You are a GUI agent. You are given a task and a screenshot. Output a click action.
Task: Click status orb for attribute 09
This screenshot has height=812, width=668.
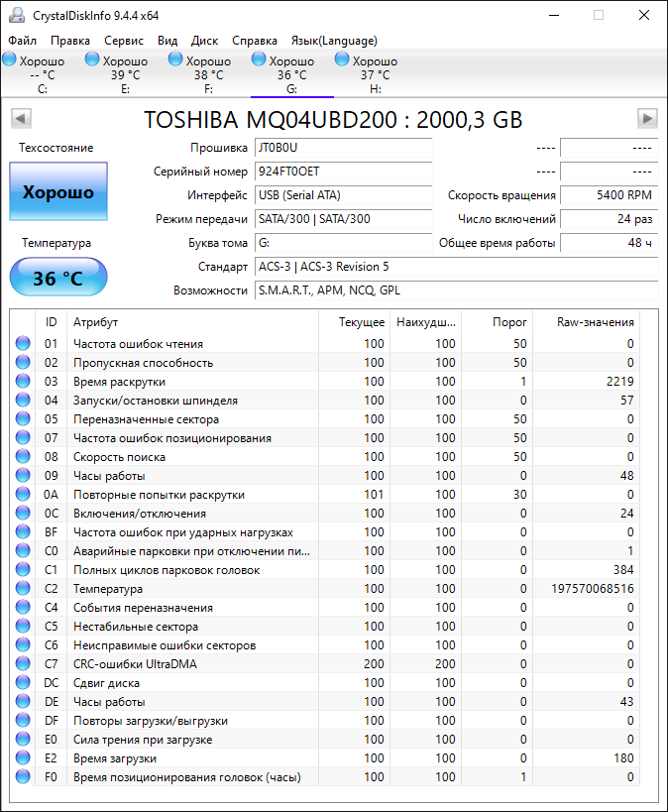tap(23, 475)
